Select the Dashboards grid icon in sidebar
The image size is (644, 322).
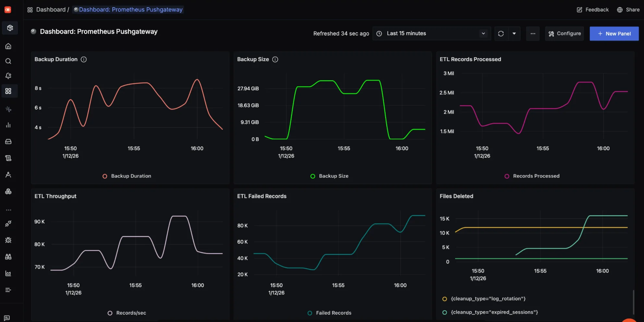click(9, 91)
